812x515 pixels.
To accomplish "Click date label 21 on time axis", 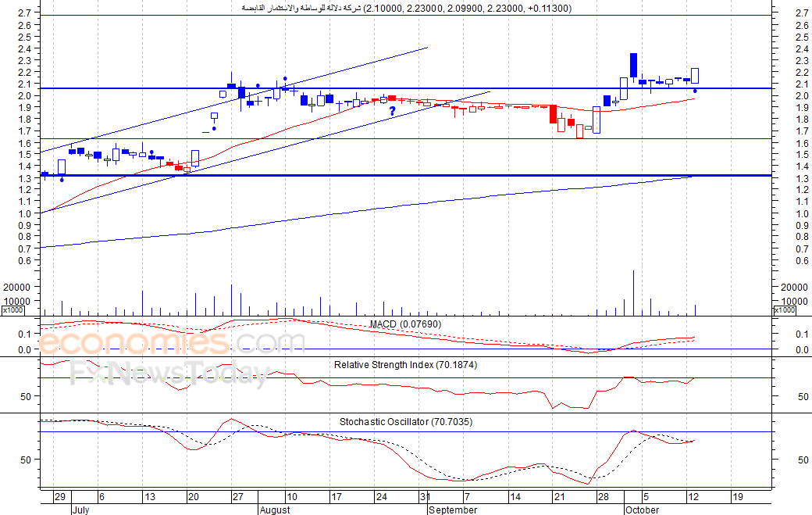I will click(559, 497).
